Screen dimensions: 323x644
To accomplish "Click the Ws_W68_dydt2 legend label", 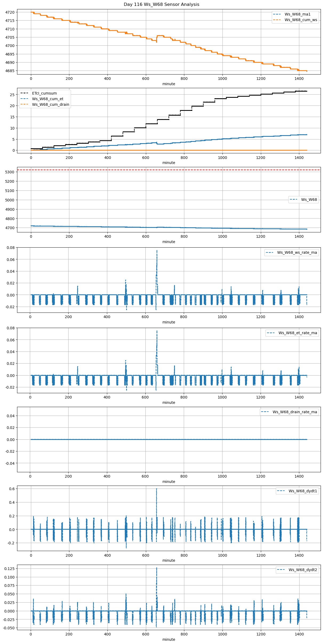I will pos(302,570).
